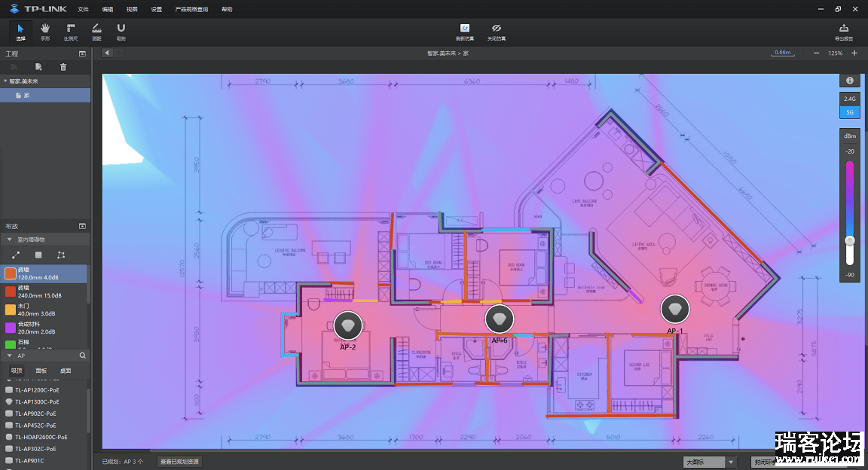
Task: Zoom in with the plus button
Action: click(854, 53)
